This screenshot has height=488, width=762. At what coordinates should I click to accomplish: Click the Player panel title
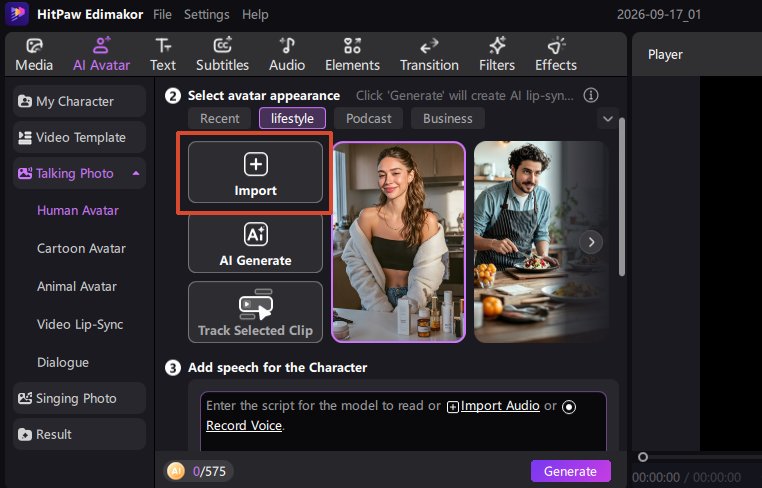click(665, 54)
